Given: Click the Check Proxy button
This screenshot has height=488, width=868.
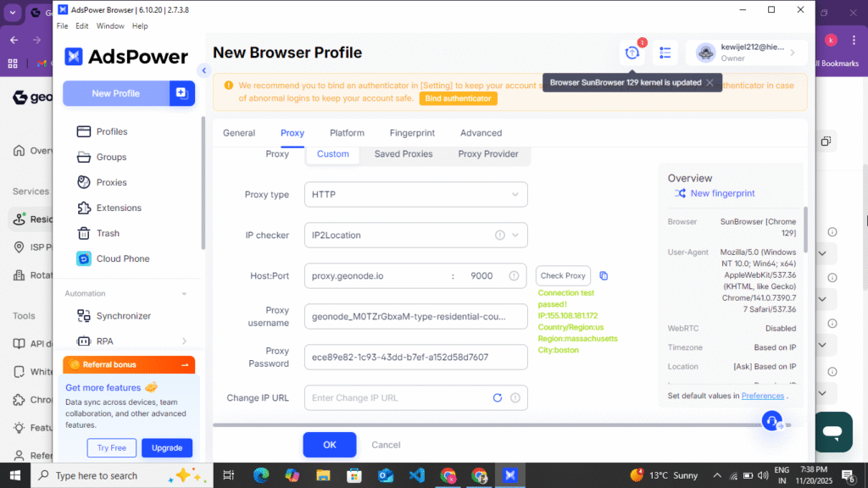Looking at the screenshot, I should [563, 275].
